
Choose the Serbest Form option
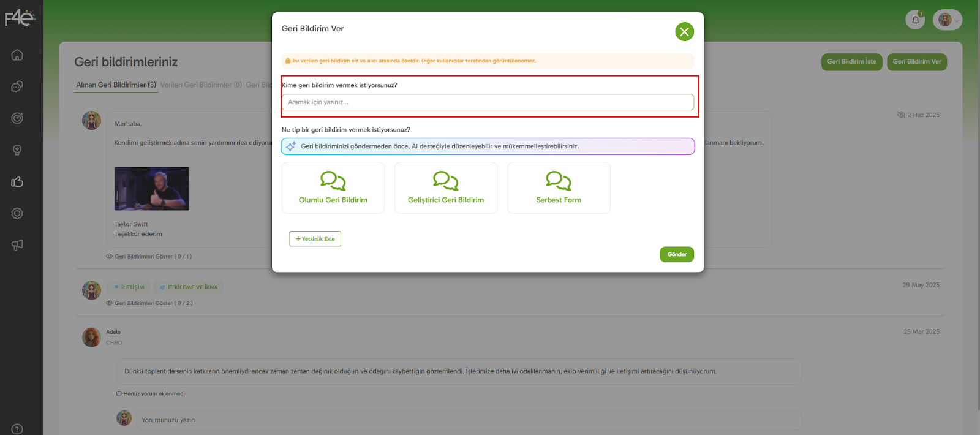tap(559, 188)
